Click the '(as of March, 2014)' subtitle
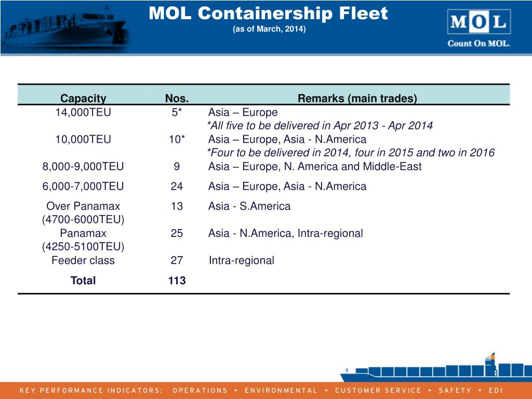This screenshot has height=399, width=532. pos(269,29)
